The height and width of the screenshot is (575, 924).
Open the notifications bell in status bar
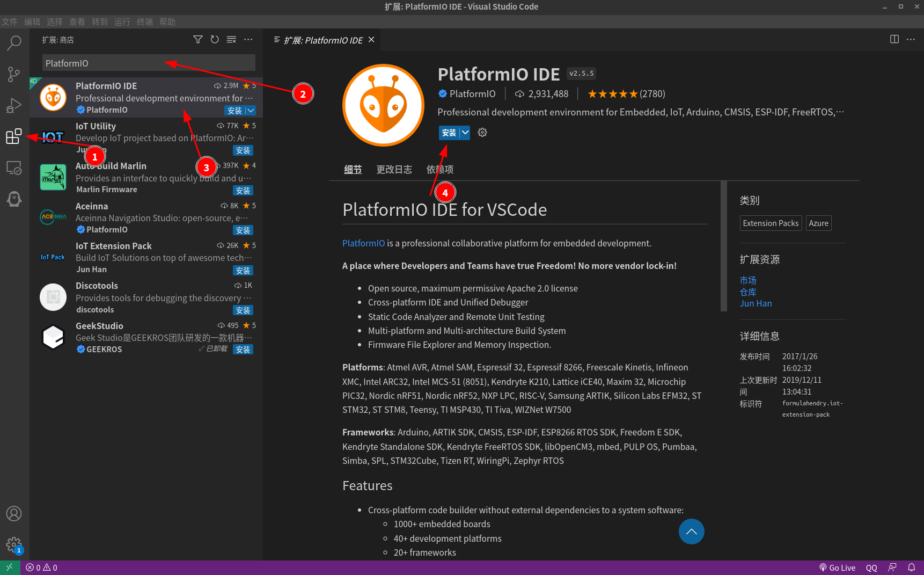[x=911, y=567]
